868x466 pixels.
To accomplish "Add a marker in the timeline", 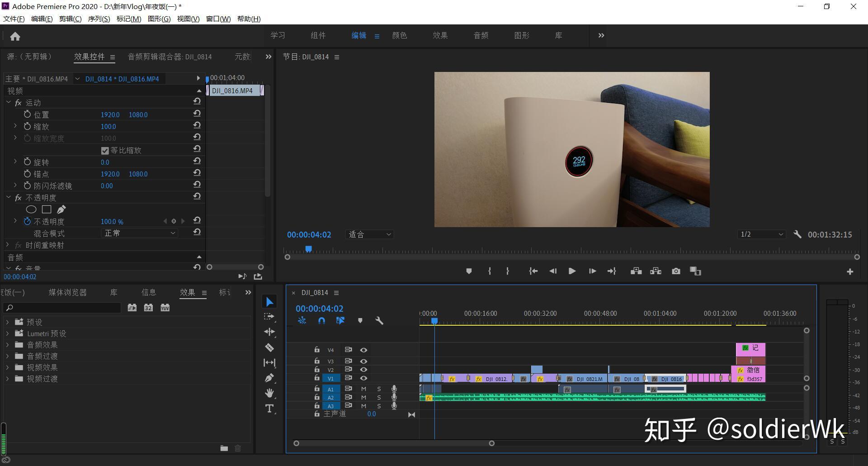I will click(360, 320).
